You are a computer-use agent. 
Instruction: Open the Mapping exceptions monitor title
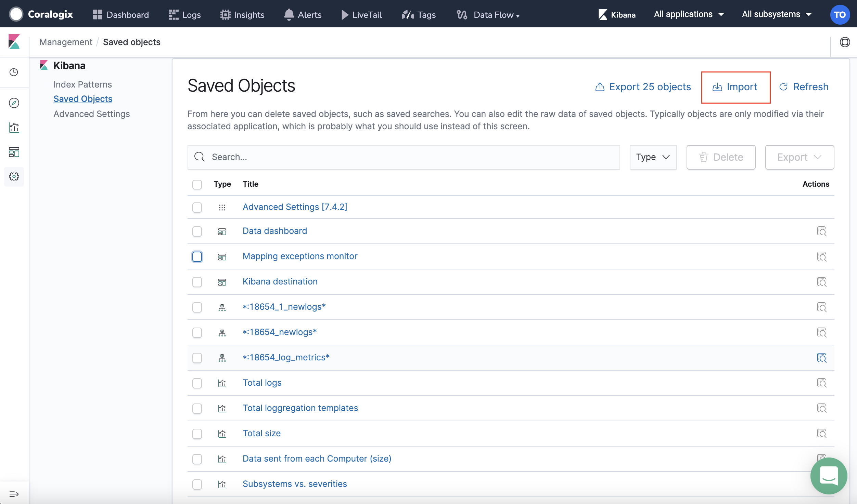coord(300,256)
